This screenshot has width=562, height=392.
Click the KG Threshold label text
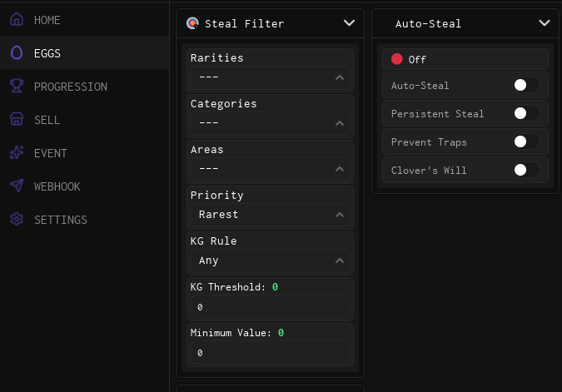click(228, 287)
